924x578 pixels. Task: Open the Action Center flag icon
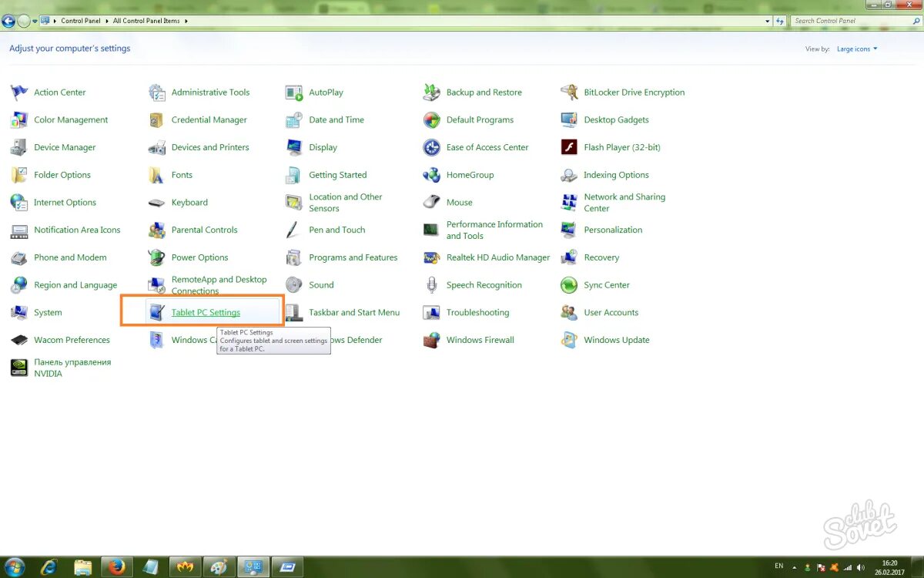(x=19, y=92)
